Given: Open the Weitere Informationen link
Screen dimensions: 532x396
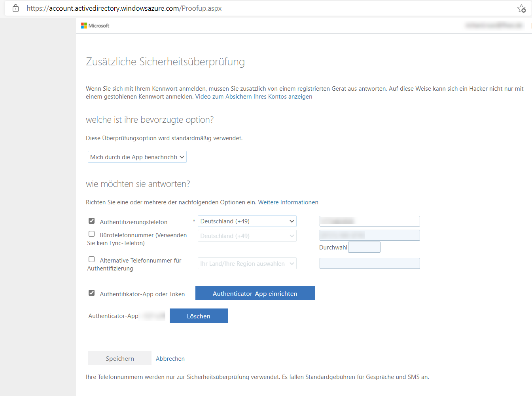Looking at the screenshot, I should tap(288, 202).
